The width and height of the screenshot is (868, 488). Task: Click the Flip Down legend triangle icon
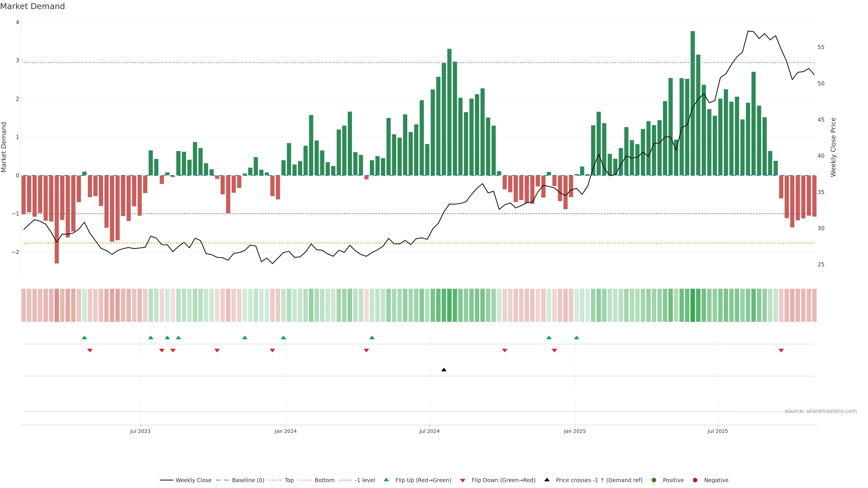pyautogui.click(x=463, y=480)
